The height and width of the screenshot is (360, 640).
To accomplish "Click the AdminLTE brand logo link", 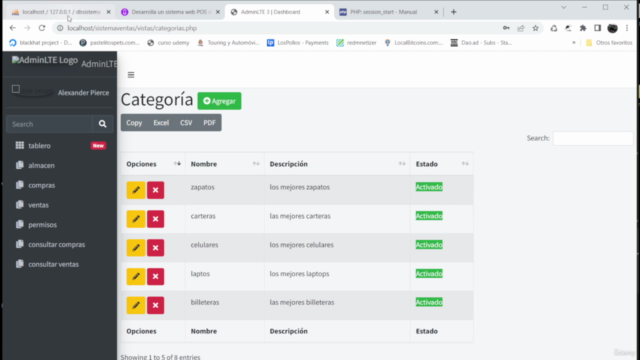I will click(x=64, y=62).
